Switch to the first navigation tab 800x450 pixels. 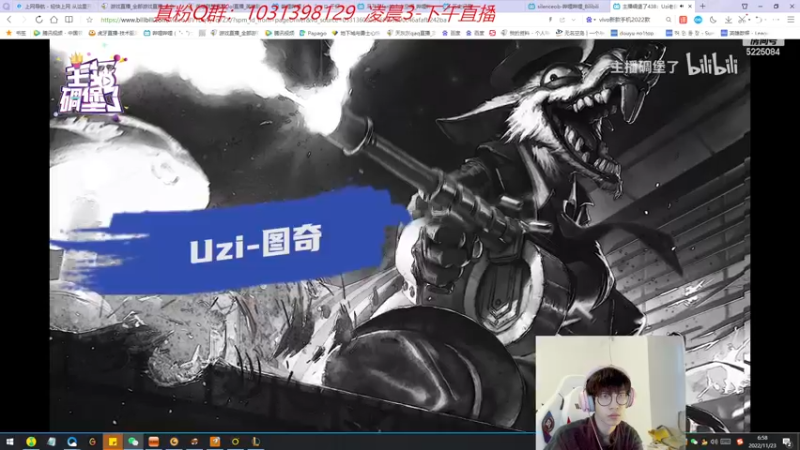click(x=53, y=6)
